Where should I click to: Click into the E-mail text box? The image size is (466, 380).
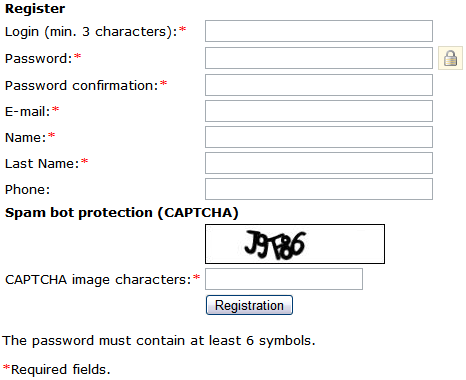(319, 111)
